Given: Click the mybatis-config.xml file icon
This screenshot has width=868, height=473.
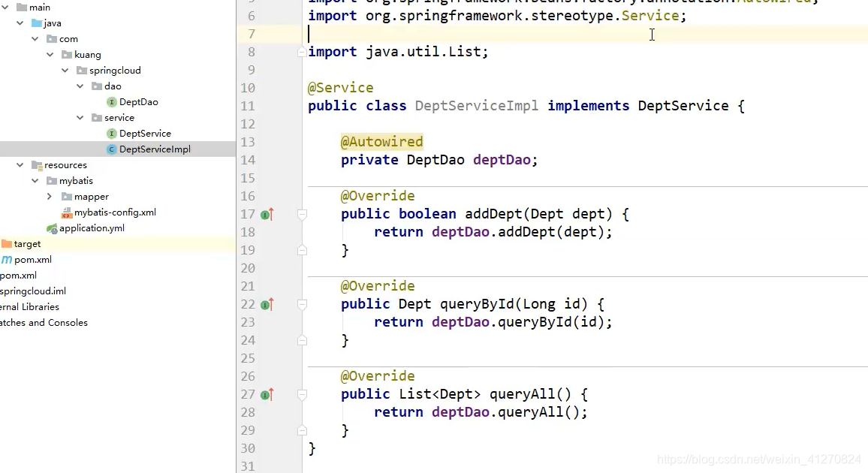Looking at the screenshot, I should coord(67,212).
